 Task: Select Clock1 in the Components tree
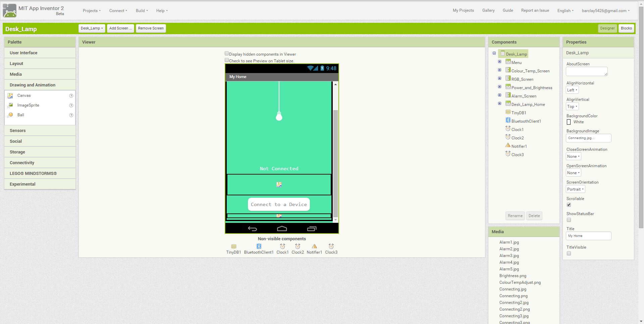click(517, 130)
